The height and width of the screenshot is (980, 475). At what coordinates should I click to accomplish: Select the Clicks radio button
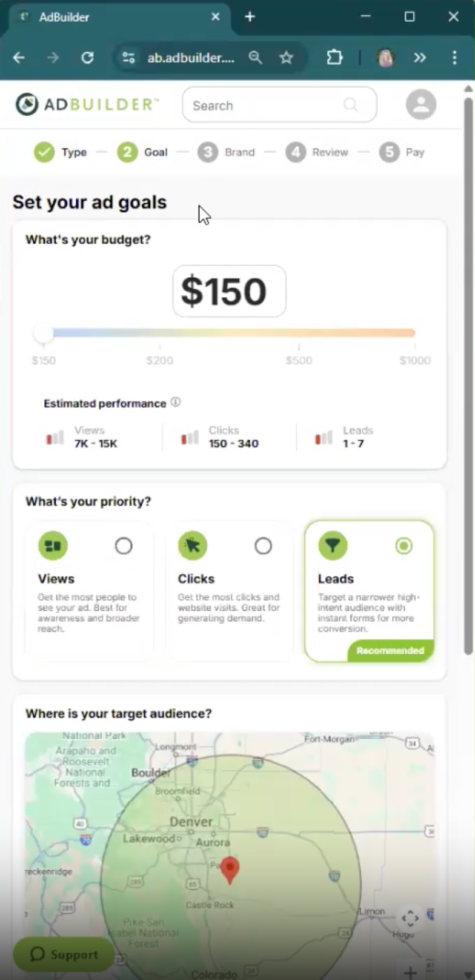[x=264, y=545]
